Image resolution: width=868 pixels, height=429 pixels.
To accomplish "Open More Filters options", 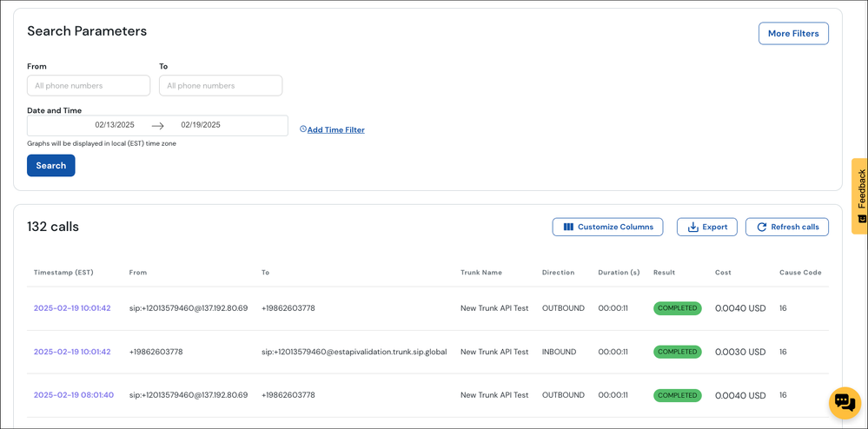I will 792,34.
